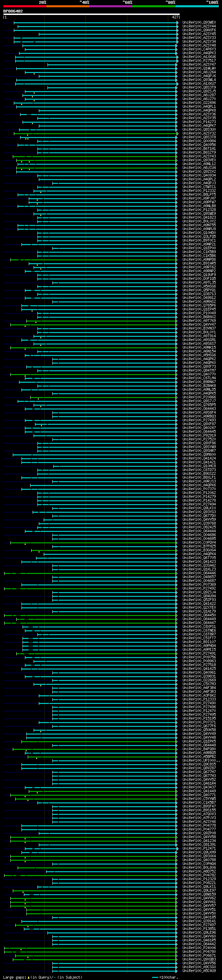Click the query end position 427

(175, 17)
